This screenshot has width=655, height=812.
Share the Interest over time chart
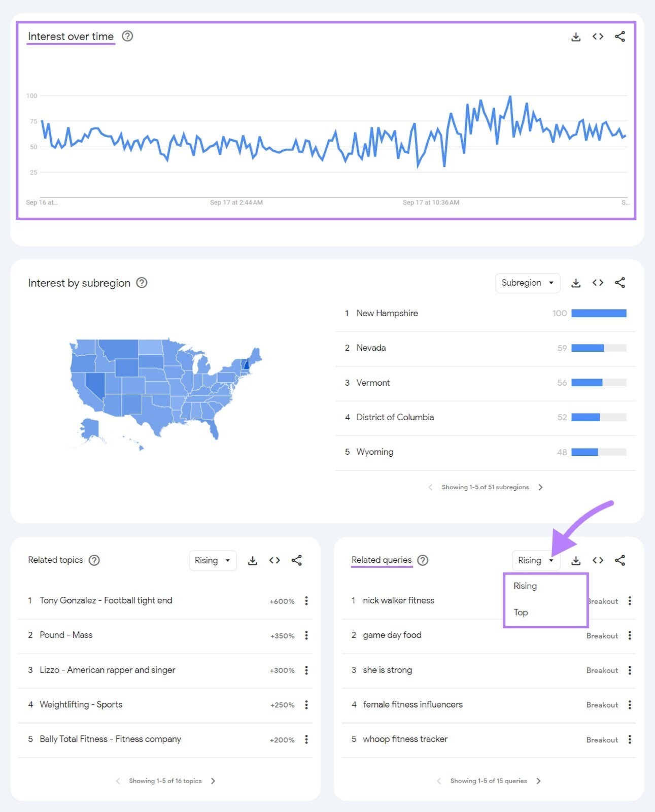[x=620, y=36]
